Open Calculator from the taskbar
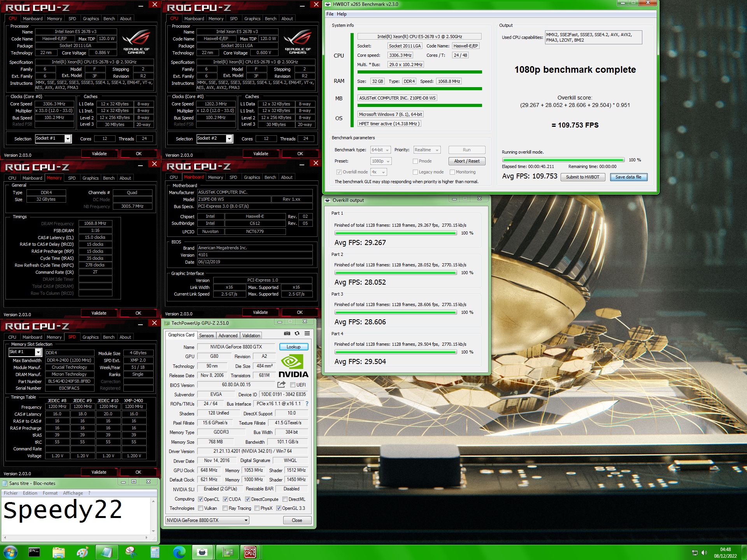 pyautogui.click(x=155, y=552)
